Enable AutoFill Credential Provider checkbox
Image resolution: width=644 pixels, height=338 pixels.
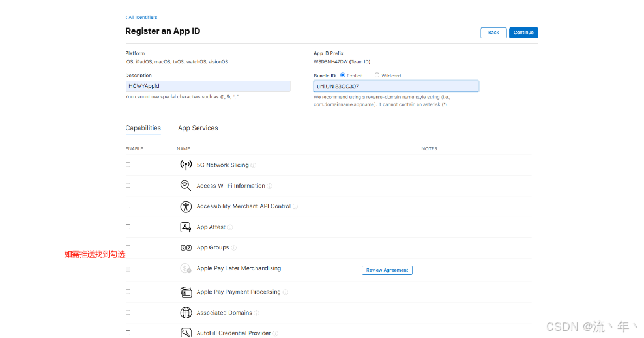point(128,333)
